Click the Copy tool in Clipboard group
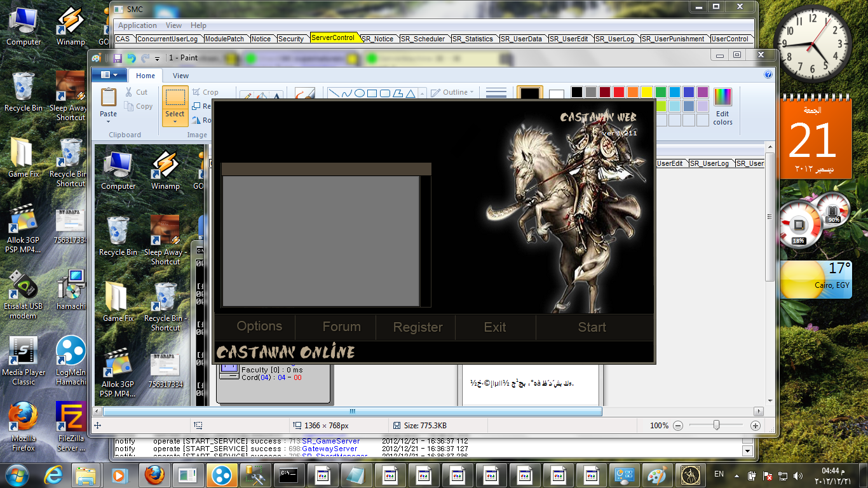The width and height of the screenshot is (868, 488). pos(139,106)
